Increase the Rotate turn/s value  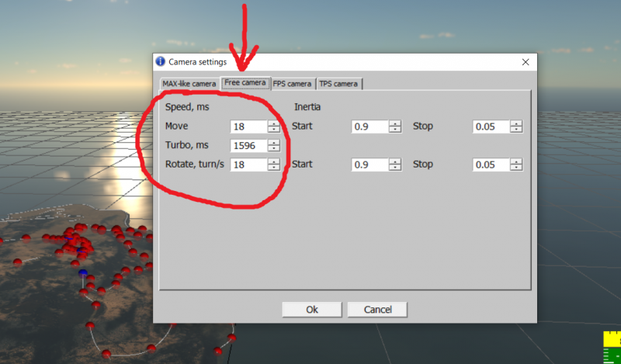coord(274,161)
